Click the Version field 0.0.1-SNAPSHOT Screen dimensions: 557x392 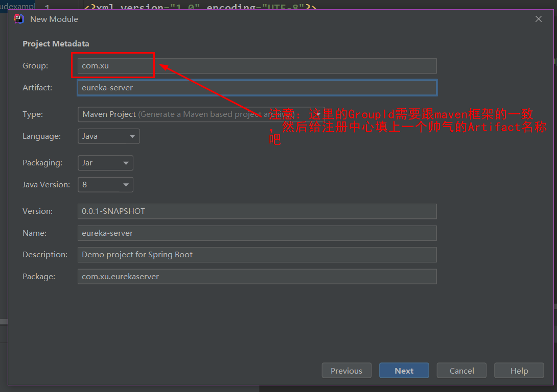tap(257, 211)
